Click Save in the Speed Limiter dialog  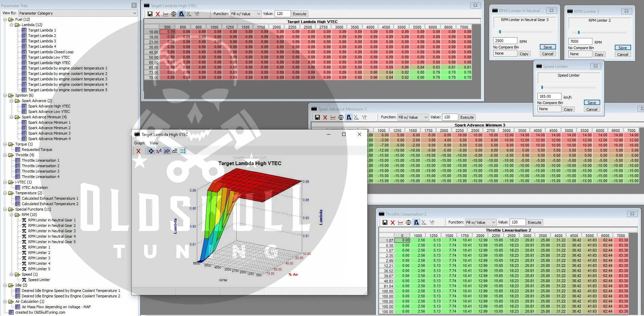591,103
